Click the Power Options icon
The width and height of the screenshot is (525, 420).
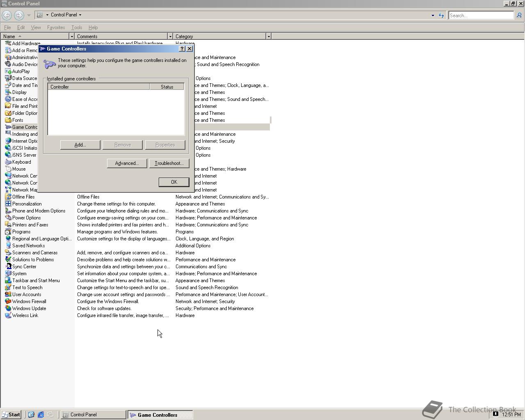[x=8, y=218]
